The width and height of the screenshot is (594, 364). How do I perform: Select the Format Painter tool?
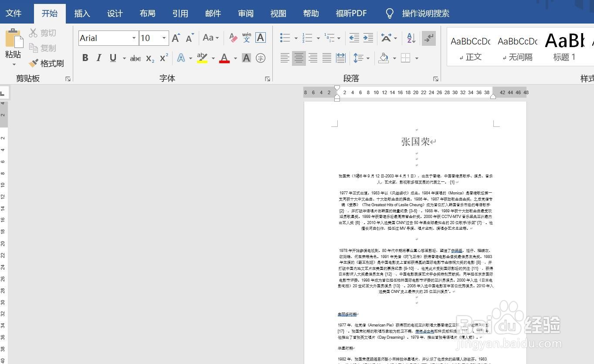[x=45, y=63]
